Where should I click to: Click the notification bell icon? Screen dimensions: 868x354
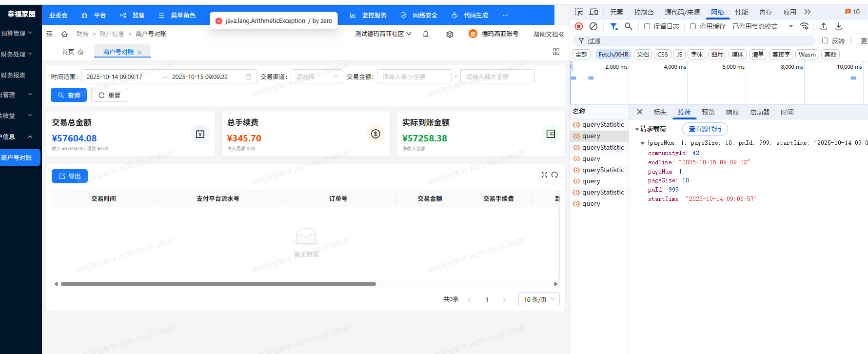(x=426, y=34)
